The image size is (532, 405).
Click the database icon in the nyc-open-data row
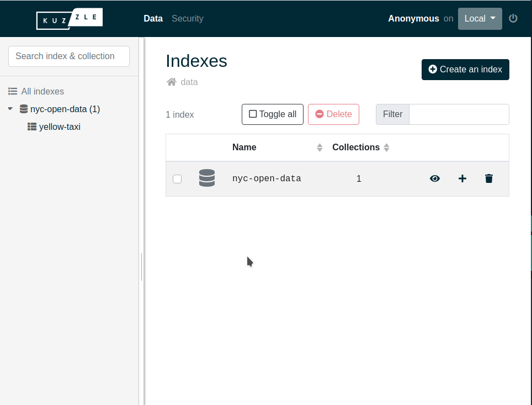click(x=207, y=178)
